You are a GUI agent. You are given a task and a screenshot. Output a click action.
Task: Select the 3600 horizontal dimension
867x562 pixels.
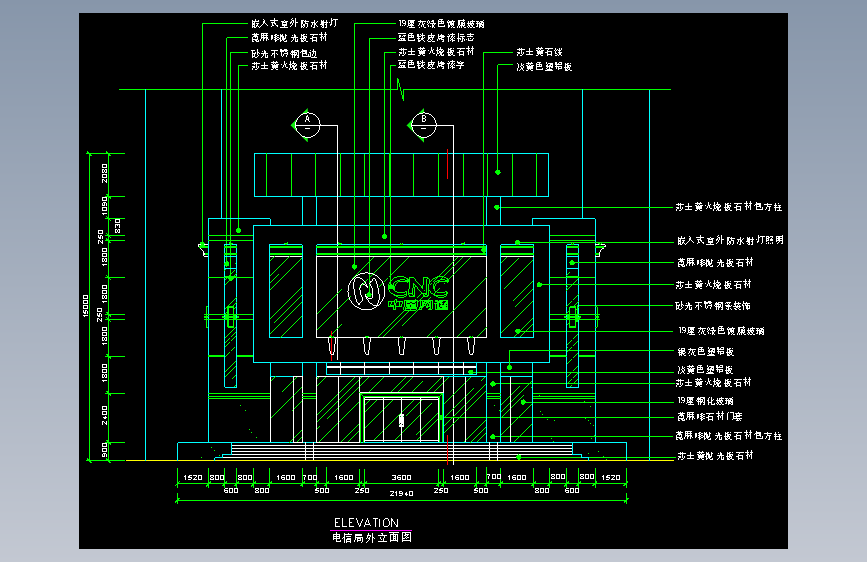point(401,477)
